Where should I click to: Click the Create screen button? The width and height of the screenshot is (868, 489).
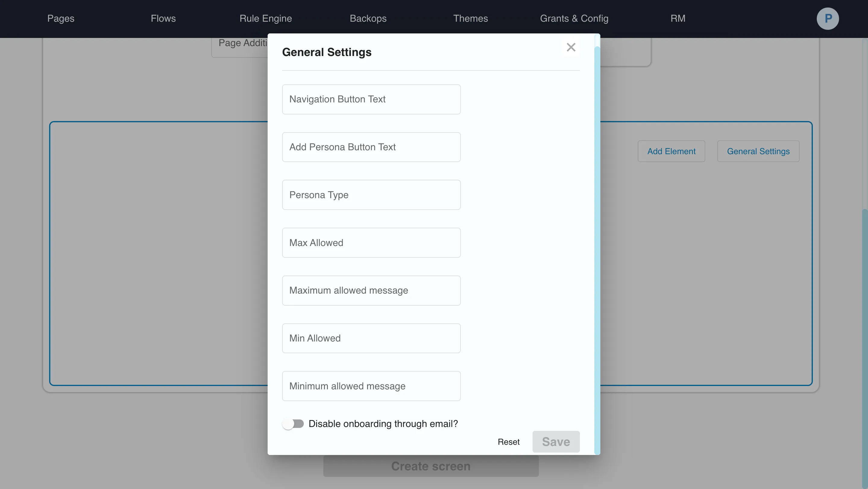tap(431, 466)
